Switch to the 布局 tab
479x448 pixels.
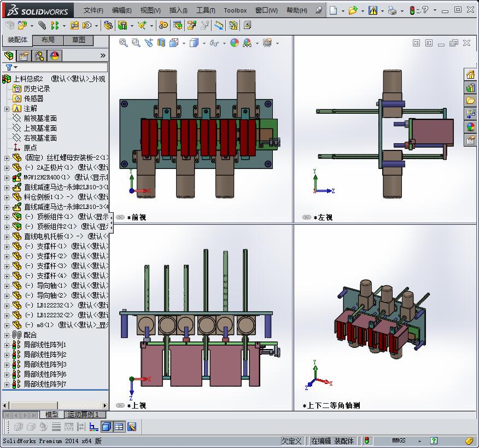(48, 40)
